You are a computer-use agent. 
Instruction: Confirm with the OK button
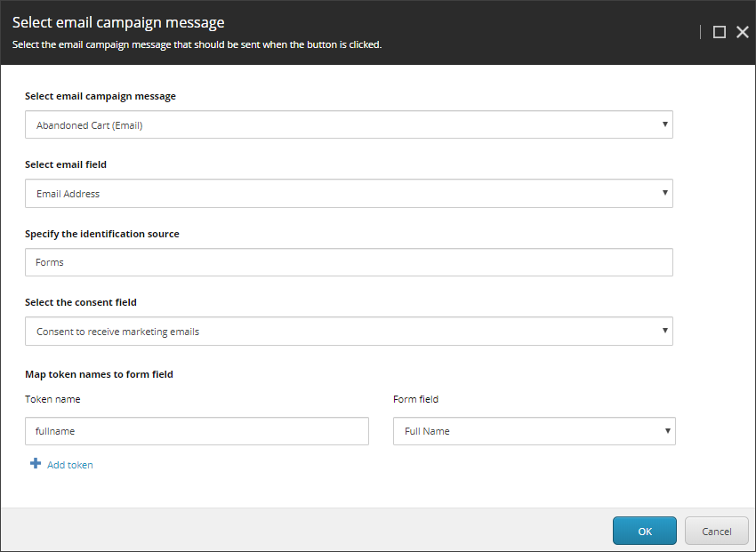click(x=645, y=531)
